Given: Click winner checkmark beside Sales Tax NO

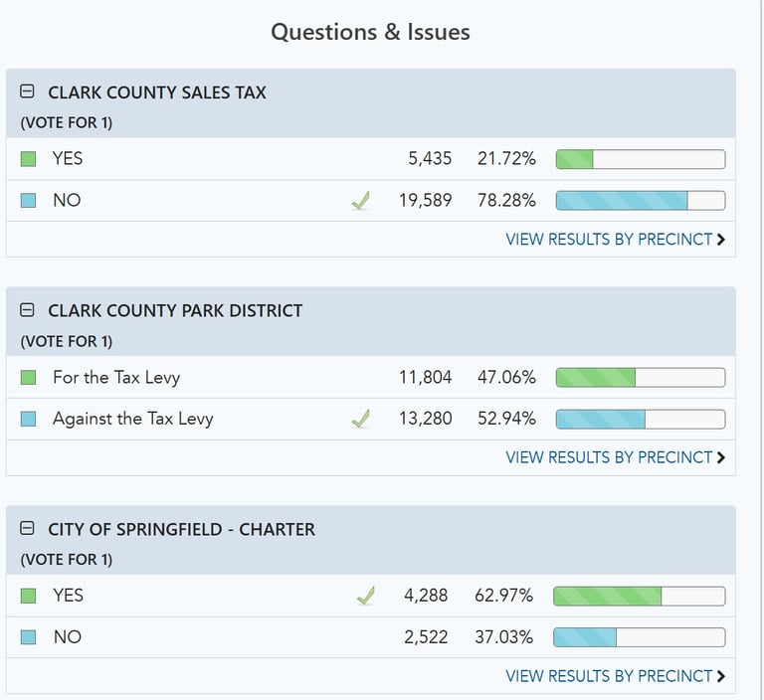Looking at the screenshot, I should [360, 201].
